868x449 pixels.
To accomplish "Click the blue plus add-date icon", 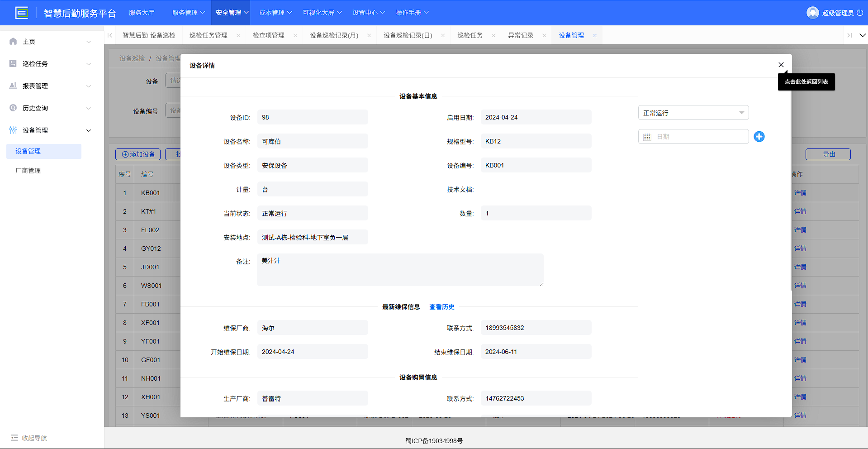I will click(759, 136).
